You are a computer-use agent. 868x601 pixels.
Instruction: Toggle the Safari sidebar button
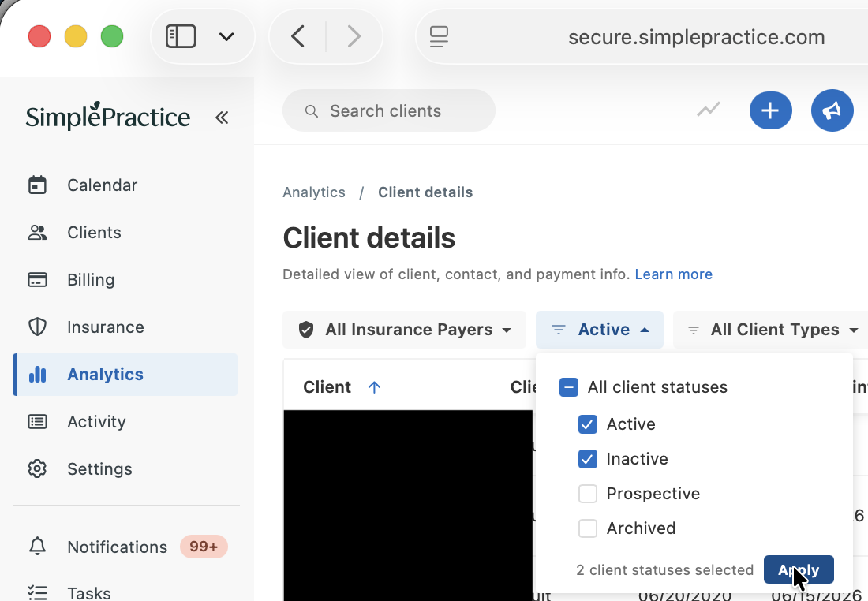click(181, 37)
